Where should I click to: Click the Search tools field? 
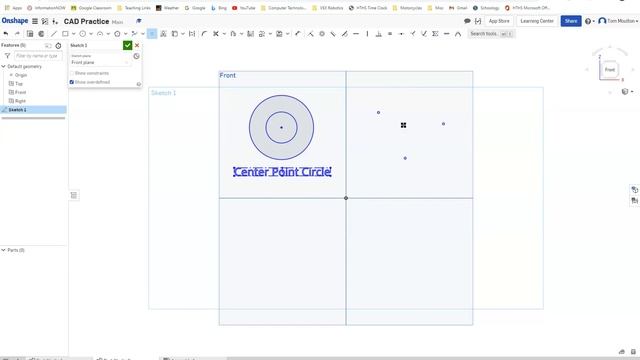click(492, 34)
